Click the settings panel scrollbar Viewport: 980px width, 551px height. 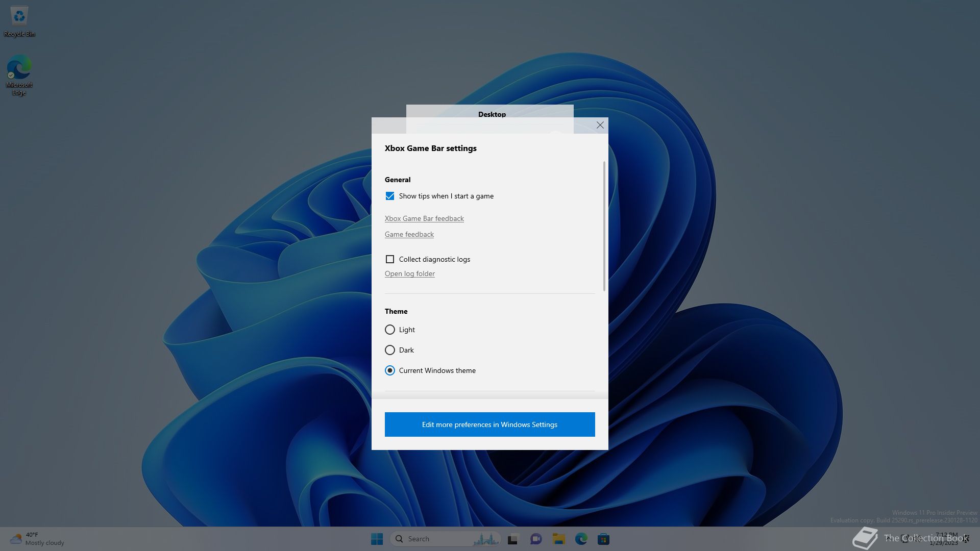604,227
